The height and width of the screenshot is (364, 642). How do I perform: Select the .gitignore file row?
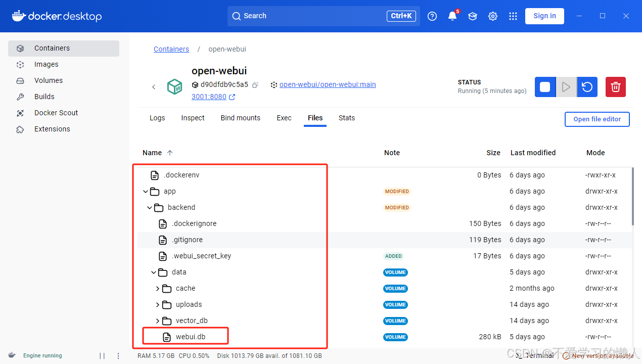click(x=384, y=240)
